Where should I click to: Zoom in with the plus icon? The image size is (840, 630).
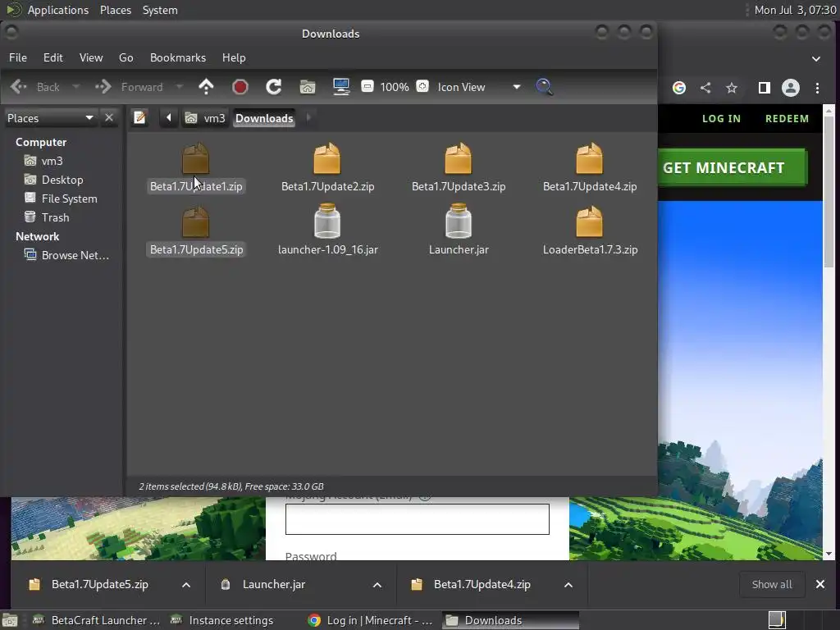tap(422, 86)
